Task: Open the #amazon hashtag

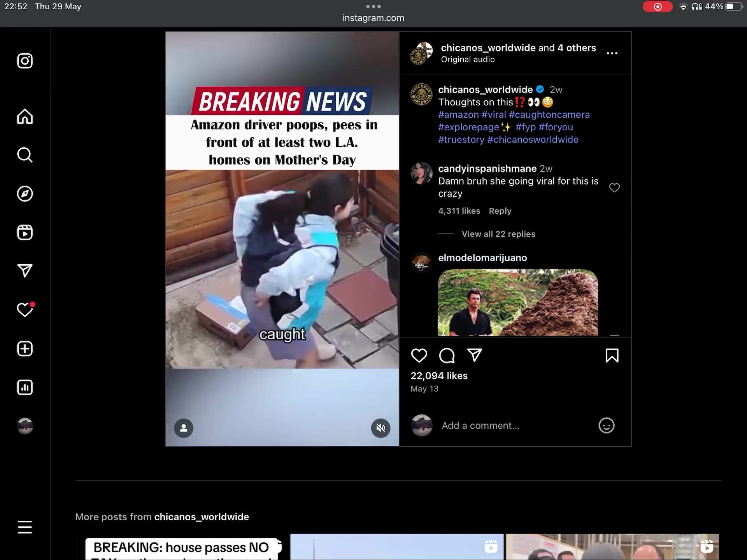Action: (x=458, y=115)
